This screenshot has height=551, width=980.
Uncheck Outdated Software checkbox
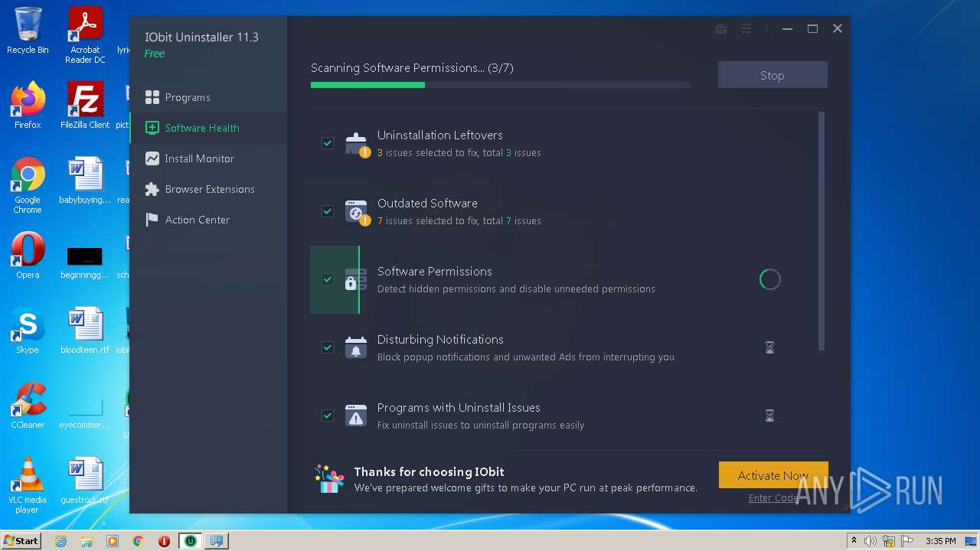coord(328,211)
